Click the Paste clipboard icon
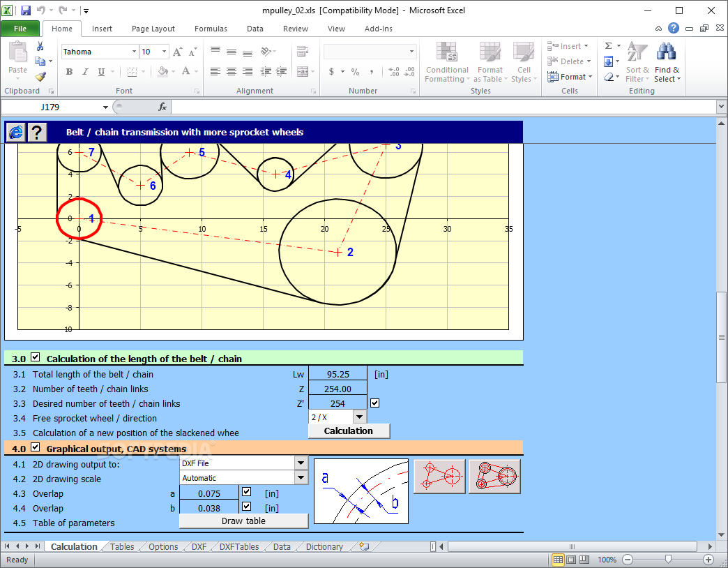 pyautogui.click(x=17, y=52)
